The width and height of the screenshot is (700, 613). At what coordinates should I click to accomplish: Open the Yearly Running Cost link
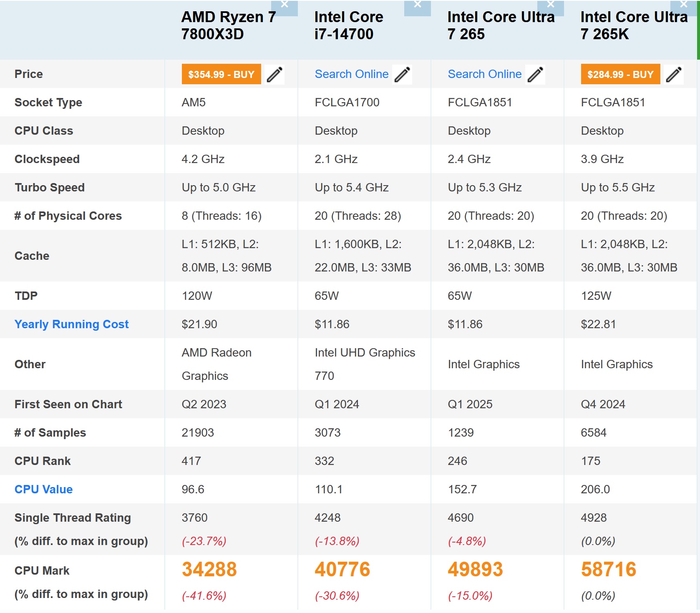coord(72,324)
